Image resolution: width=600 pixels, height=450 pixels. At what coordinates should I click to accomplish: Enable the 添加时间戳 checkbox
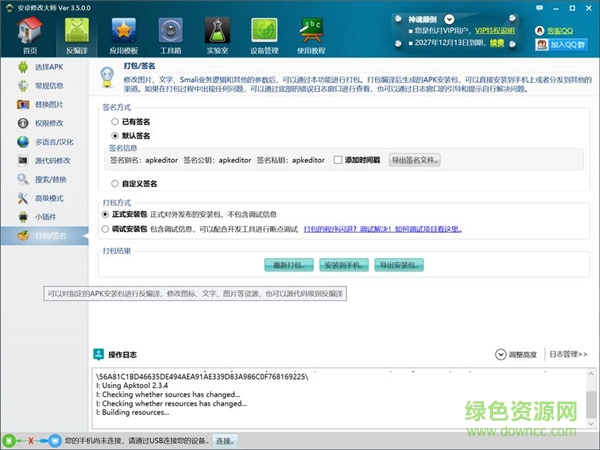[338, 160]
